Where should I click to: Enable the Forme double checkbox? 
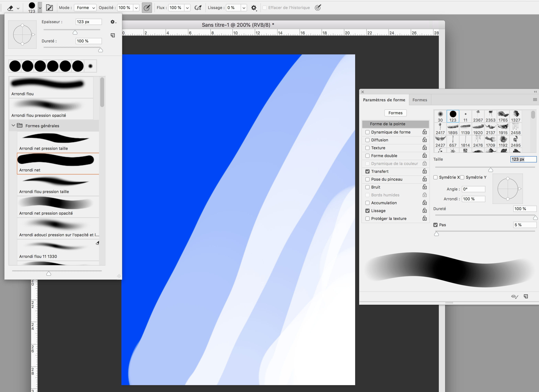point(367,156)
